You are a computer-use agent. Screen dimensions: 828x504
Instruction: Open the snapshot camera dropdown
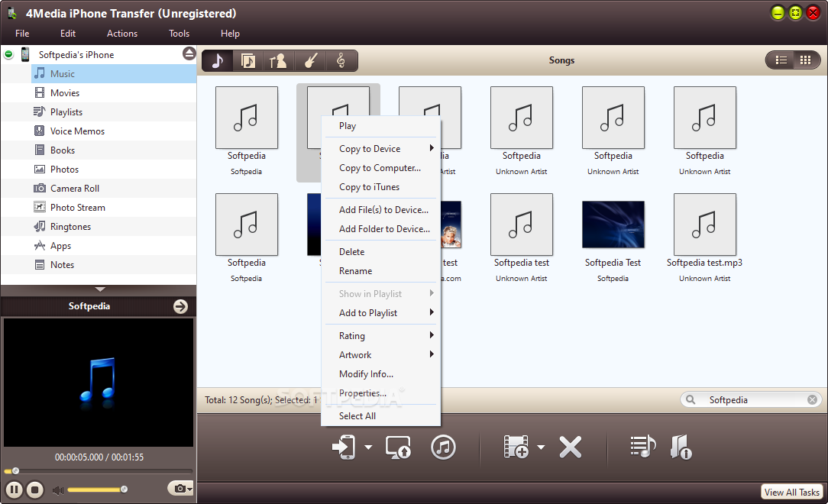pyautogui.click(x=180, y=488)
